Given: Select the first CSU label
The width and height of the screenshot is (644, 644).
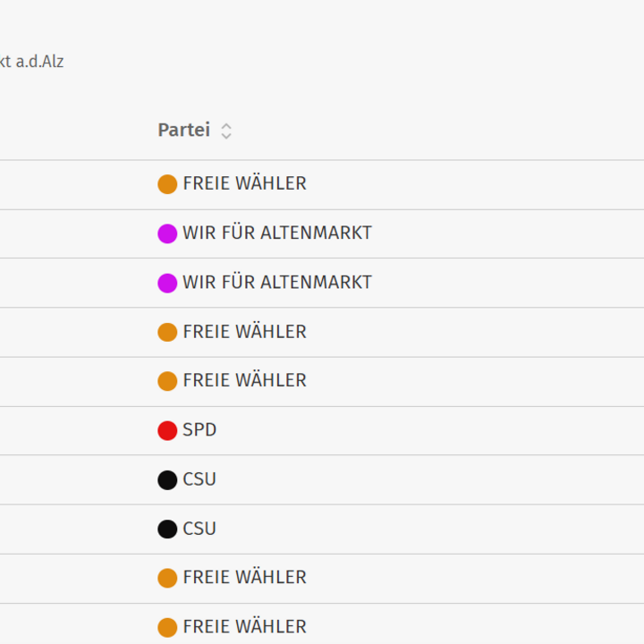Looking at the screenshot, I should 199,479.
